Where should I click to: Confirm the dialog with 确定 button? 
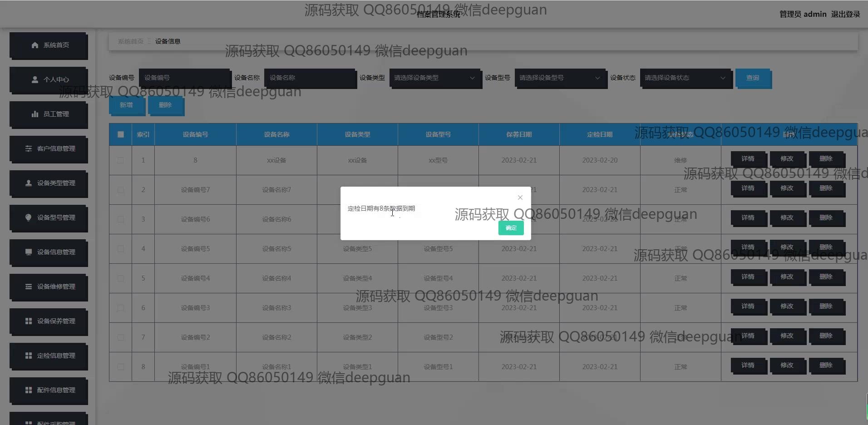tap(511, 228)
